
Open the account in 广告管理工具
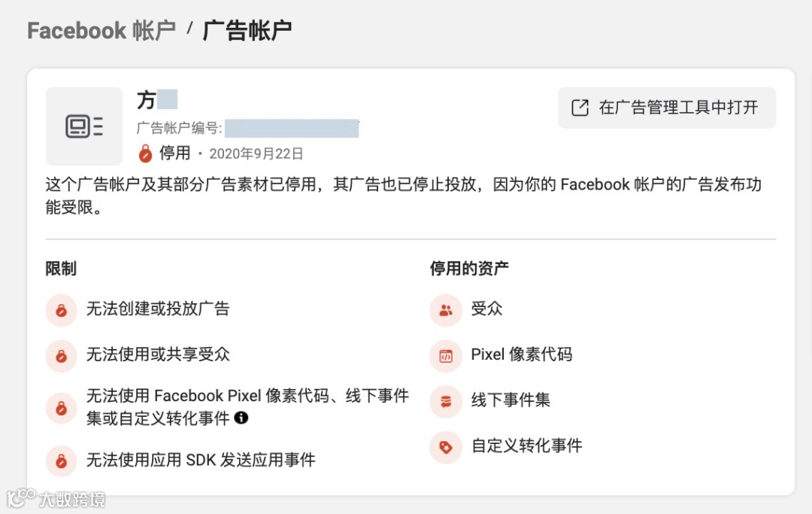pyautogui.click(x=666, y=108)
